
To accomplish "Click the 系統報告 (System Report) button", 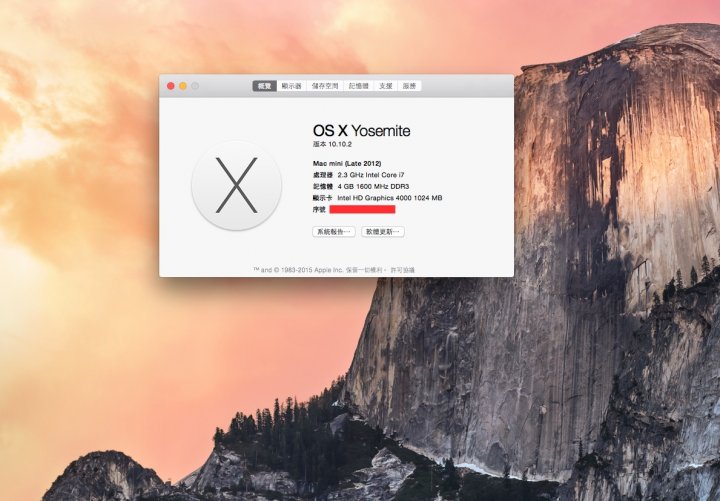I will click(334, 232).
